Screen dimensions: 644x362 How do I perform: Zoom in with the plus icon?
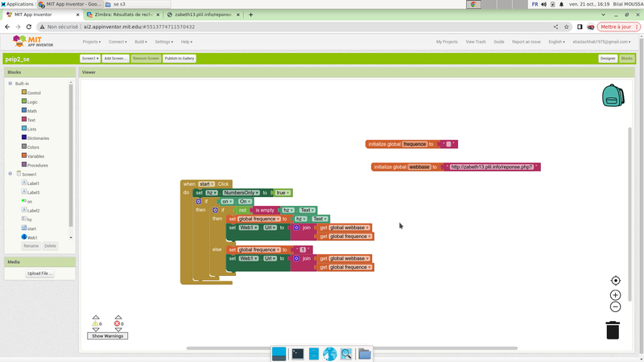[616, 295]
